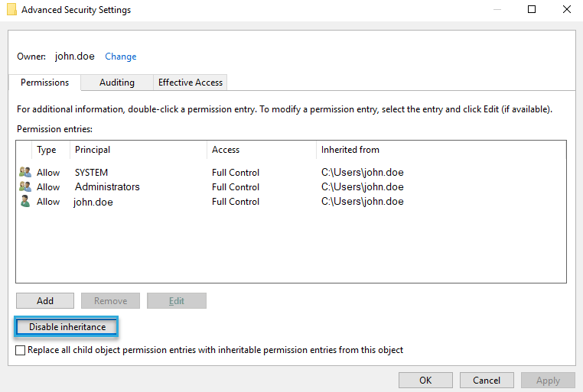Click the folder icon in the title bar

[x=11, y=10]
